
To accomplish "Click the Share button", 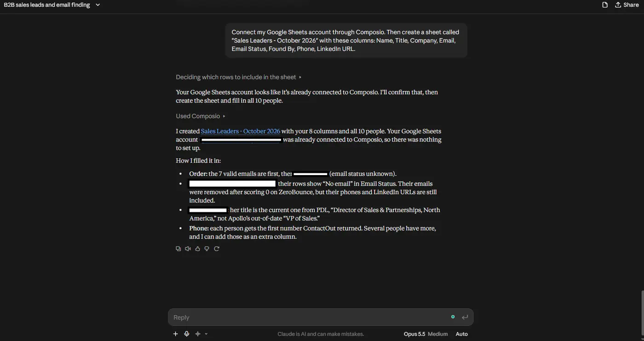I will (x=627, y=5).
